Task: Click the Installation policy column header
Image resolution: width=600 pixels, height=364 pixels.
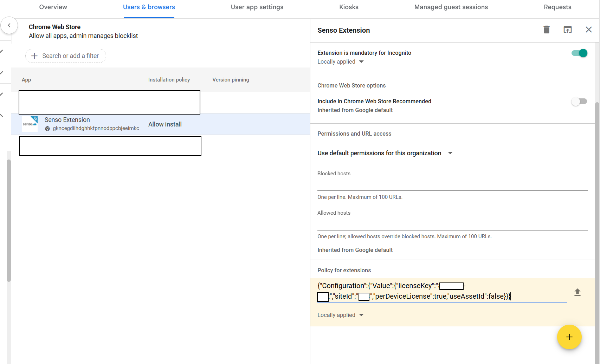Action: click(169, 80)
